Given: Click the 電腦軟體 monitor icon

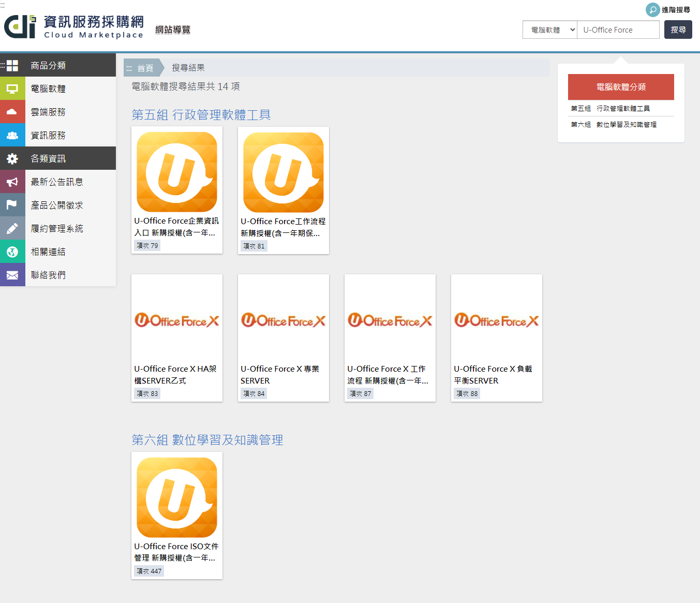Looking at the screenshot, I should (12, 89).
